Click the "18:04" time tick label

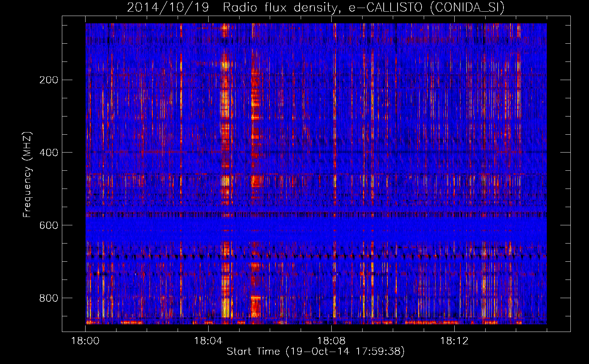pos(208,341)
